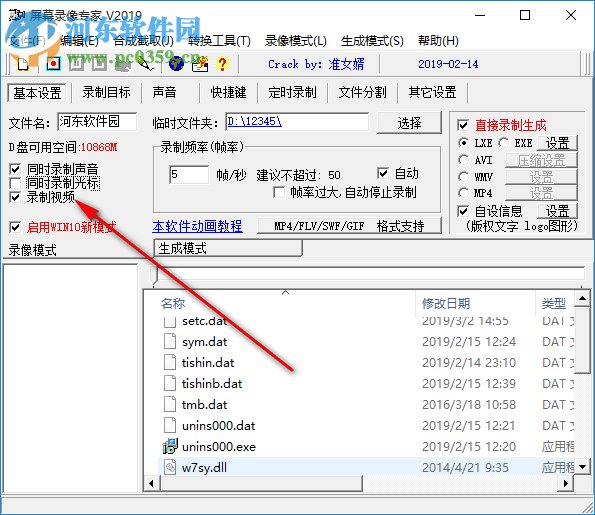
Task: Click horizontal scrollbar right arrow
Action: pyautogui.click(x=566, y=484)
